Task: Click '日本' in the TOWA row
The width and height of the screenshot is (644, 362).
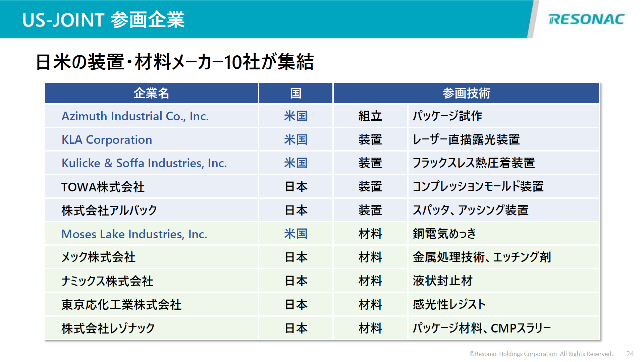Action: tap(296, 187)
